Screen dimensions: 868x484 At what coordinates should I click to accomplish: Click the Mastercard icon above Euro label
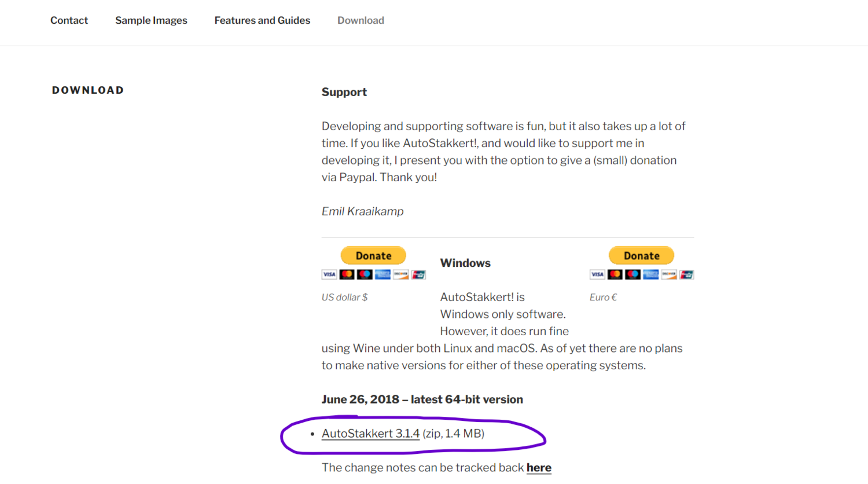(615, 274)
